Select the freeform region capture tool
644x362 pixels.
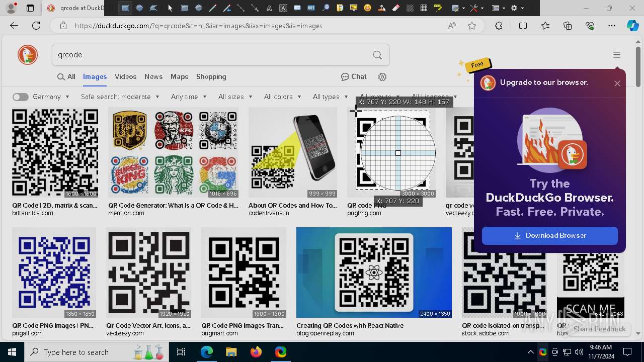click(x=153, y=8)
